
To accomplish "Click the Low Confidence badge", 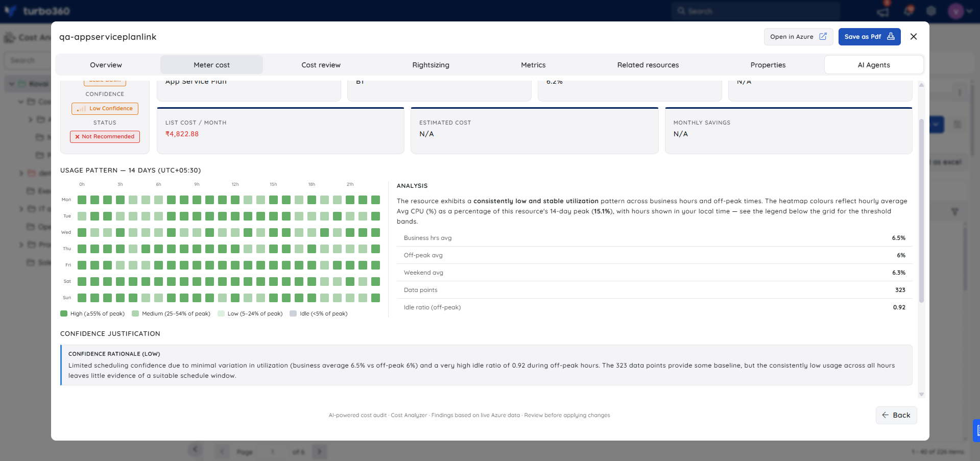I will click(x=105, y=108).
